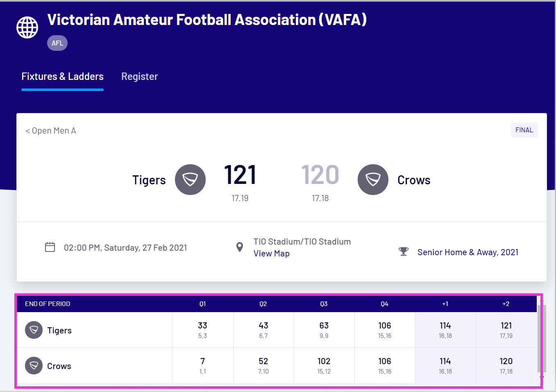Click Tigers shield icon in period table
This screenshot has width=556, height=392.
(x=34, y=330)
